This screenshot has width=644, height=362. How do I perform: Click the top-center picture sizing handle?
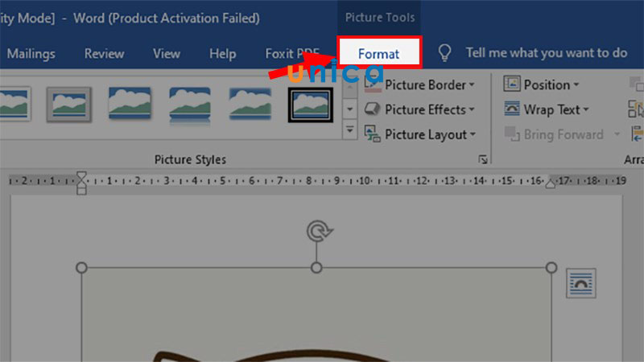coord(316,268)
